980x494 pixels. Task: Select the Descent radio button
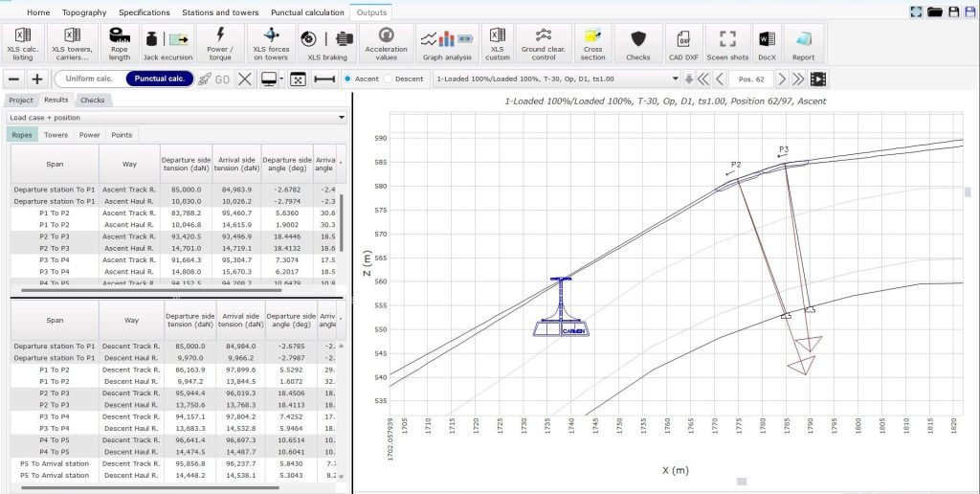pos(389,79)
